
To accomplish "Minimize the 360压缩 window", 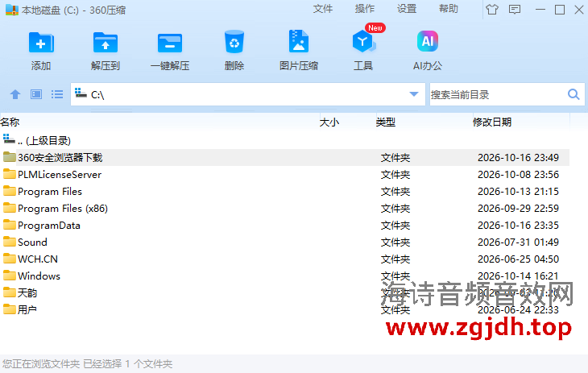I will [x=540, y=10].
